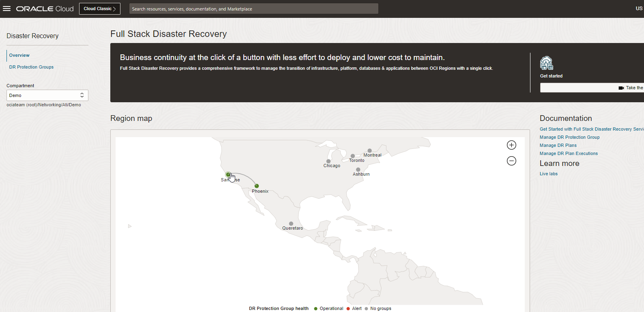Select the Toronto region marker
644x312 pixels.
coord(353,156)
